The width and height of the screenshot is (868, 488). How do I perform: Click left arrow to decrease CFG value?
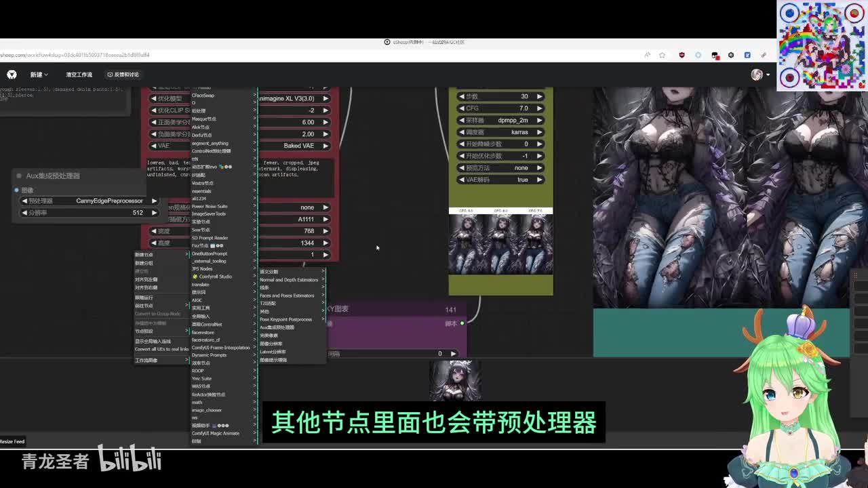462,108
